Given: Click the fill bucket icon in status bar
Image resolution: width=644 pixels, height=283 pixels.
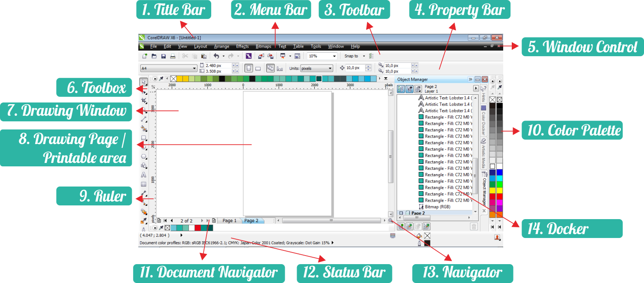Looking at the screenshot, I should pyautogui.click(x=419, y=235).
